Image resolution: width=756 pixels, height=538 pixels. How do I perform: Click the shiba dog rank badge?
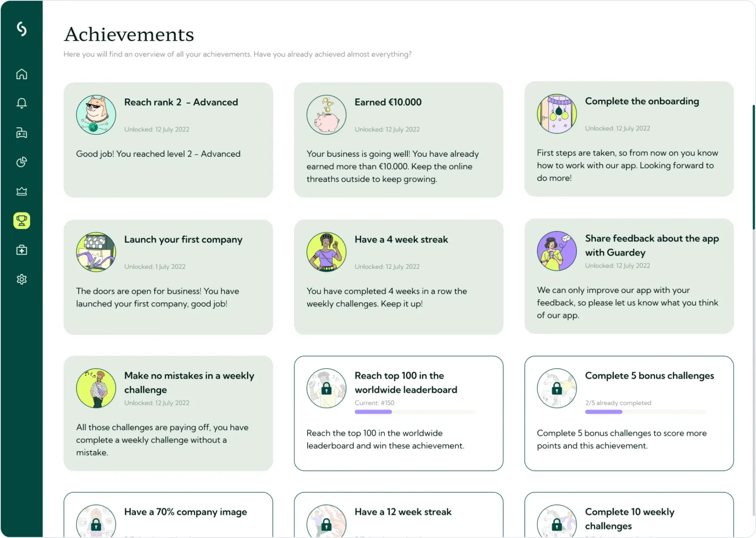coord(96,115)
